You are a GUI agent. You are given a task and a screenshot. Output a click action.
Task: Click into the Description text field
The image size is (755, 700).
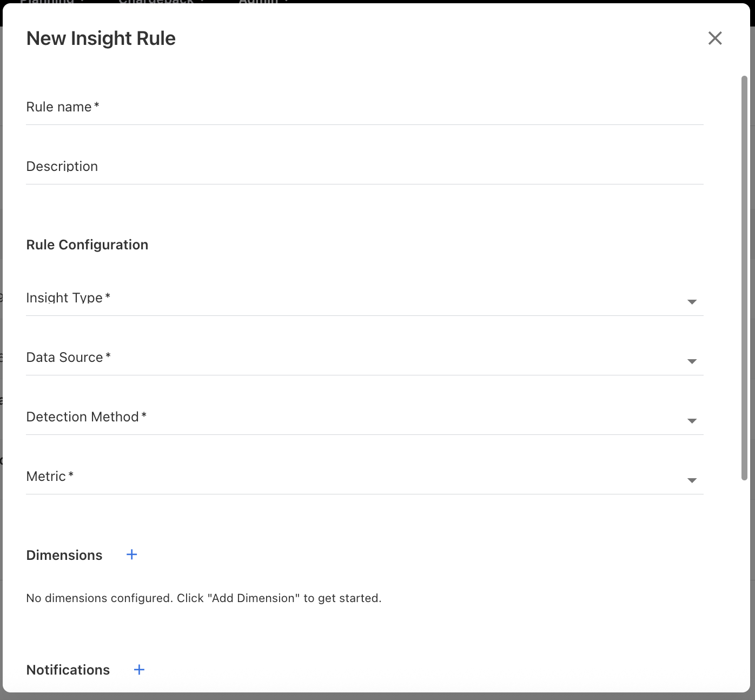pyautogui.click(x=364, y=167)
